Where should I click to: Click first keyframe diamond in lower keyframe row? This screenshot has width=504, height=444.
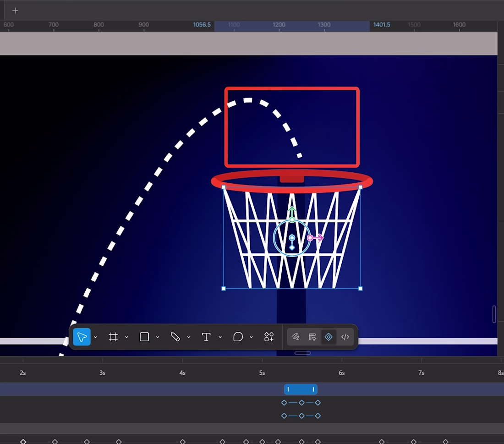284,416
